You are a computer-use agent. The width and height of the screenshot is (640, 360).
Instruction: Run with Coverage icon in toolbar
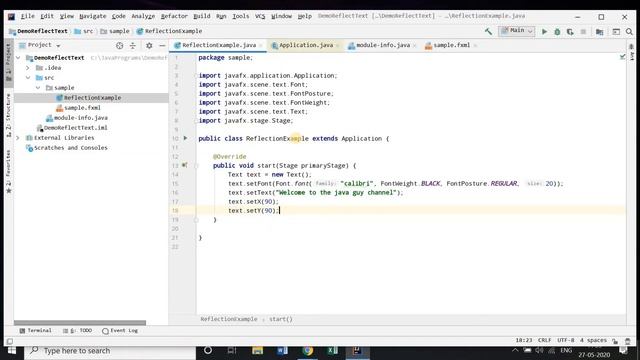[x=570, y=31]
